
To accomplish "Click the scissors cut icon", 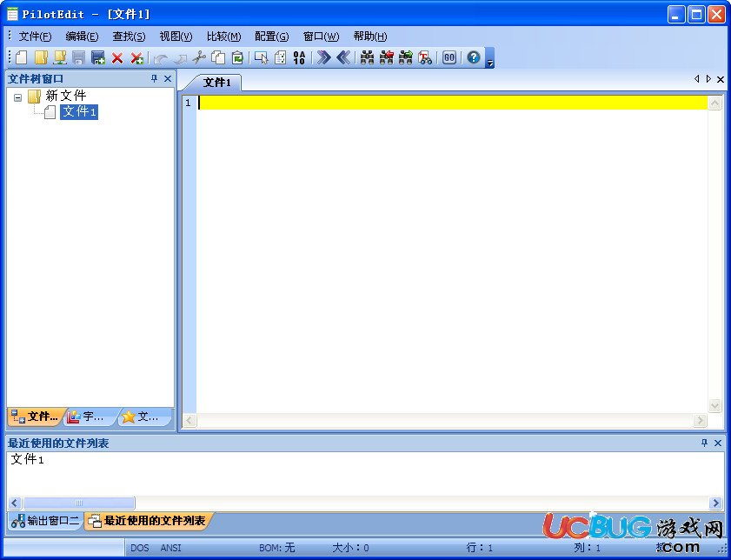I will pos(199,57).
